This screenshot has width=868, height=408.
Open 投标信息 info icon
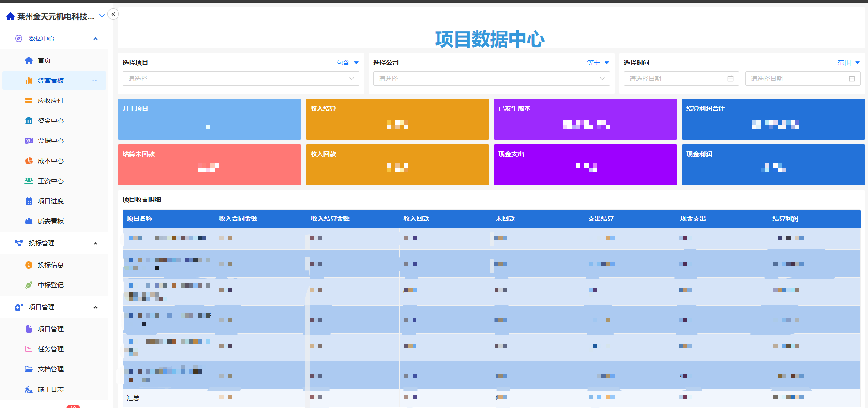click(29, 265)
